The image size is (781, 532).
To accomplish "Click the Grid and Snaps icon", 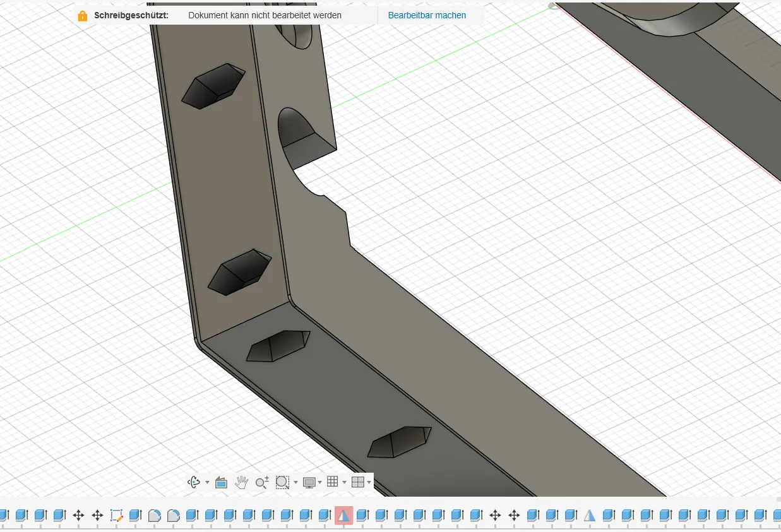I will 333,482.
